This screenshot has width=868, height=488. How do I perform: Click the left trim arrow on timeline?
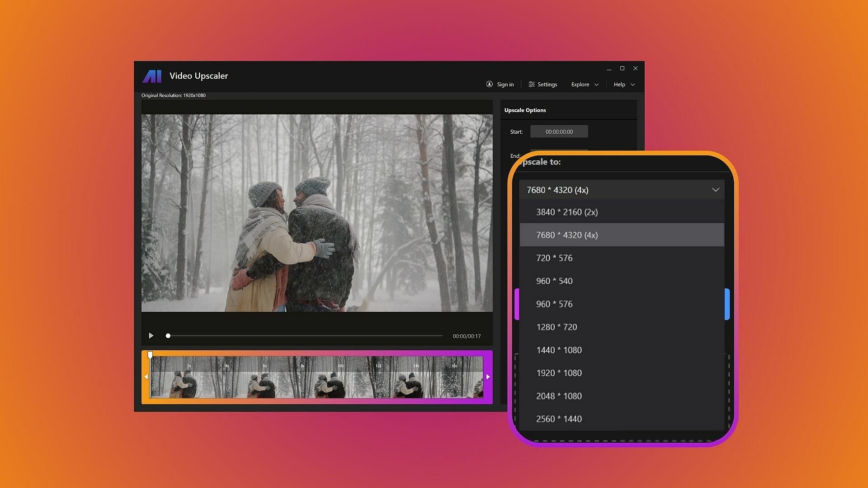click(146, 377)
